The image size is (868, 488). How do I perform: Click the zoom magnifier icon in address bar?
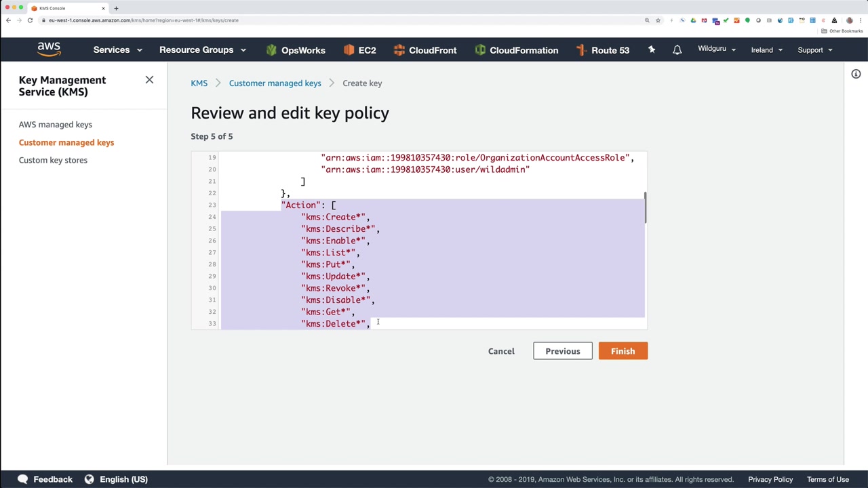(647, 20)
